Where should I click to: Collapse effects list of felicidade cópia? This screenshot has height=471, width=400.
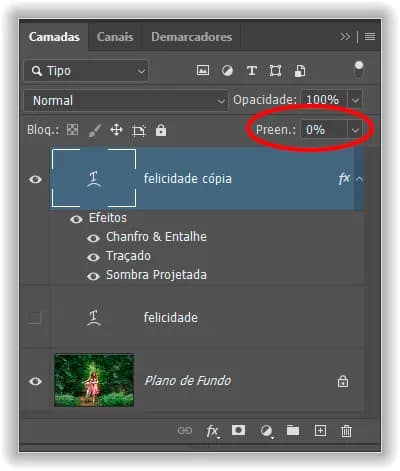tap(359, 179)
